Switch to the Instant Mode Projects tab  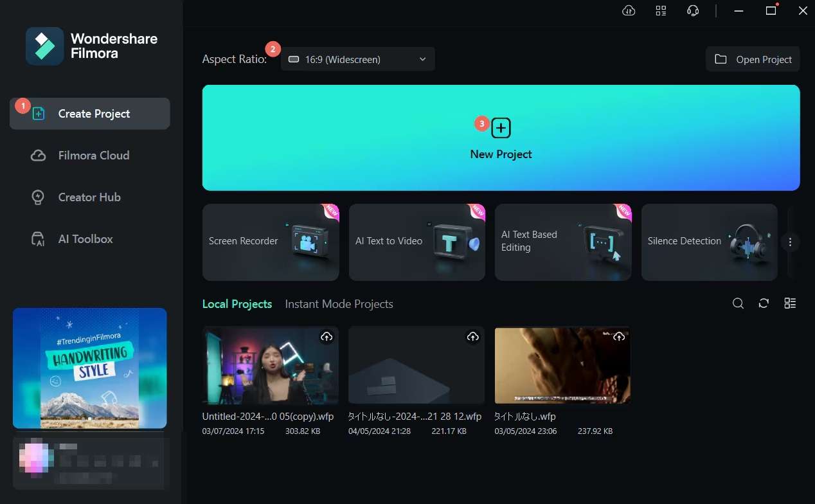pyautogui.click(x=339, y=304)
